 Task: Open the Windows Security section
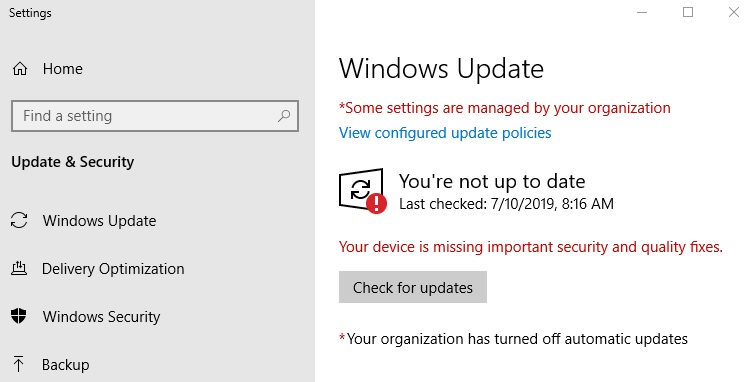click(102, 317)
